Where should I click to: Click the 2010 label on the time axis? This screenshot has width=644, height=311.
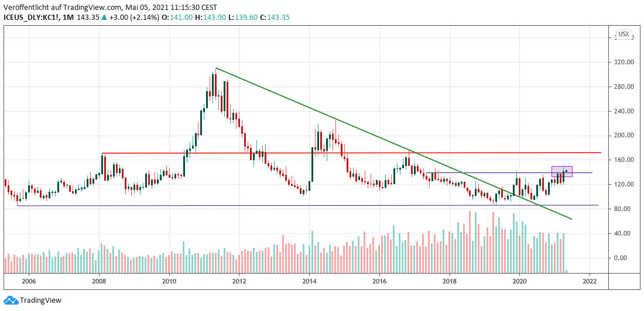[x=169, y=281]
